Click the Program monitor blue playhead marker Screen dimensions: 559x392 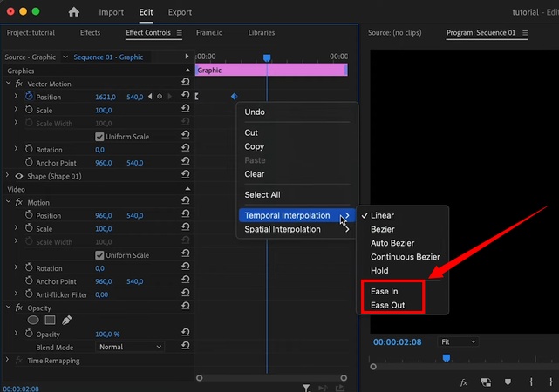446,357
